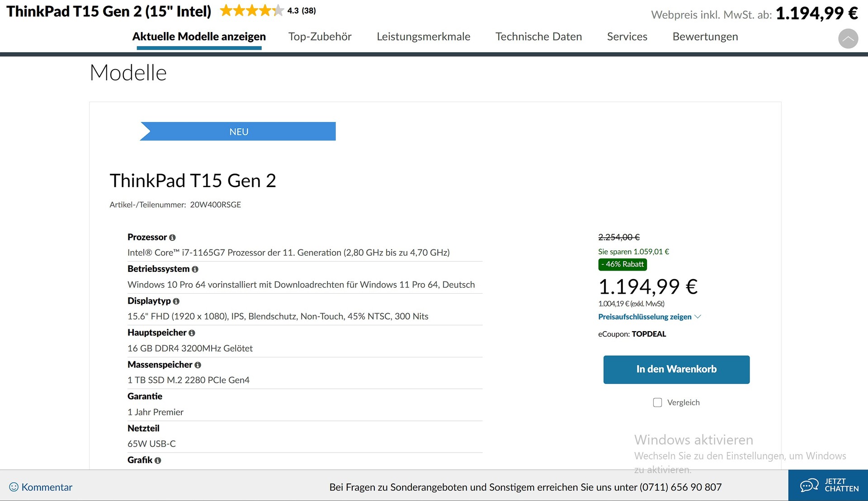Click the Massenspeicher info icon

pos(198,365)
